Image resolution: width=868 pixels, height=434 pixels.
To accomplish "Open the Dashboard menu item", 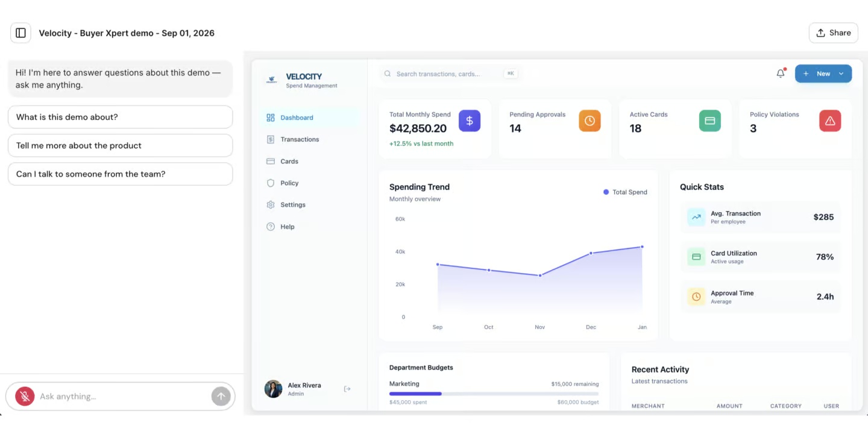I will pyautogui.click(x=310, y=118).
